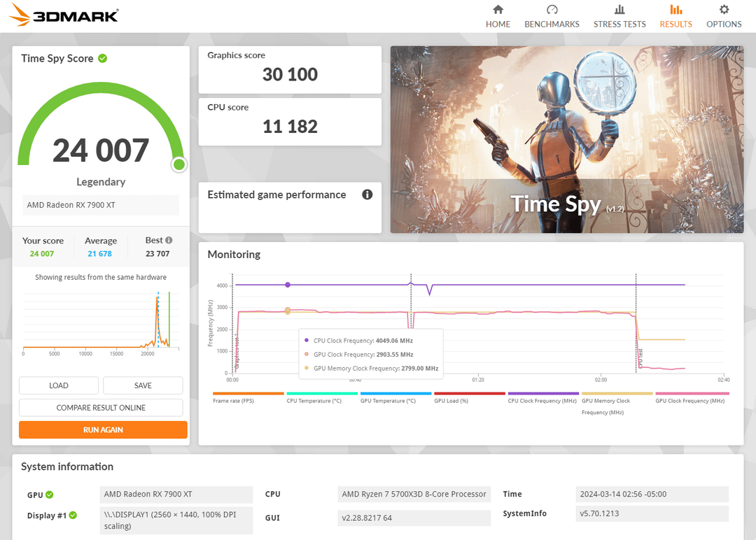
Task: Click the Display #1 resolution value
Action: tap(176, 520)
